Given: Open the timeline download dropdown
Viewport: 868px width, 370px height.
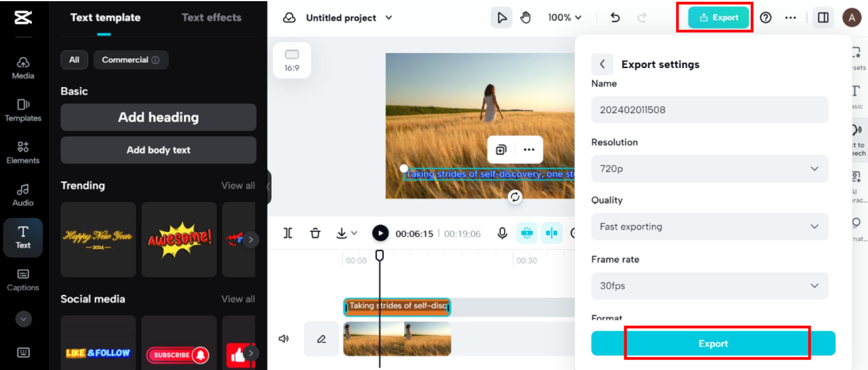Looking at the screenshot, I should coord(347,233).
